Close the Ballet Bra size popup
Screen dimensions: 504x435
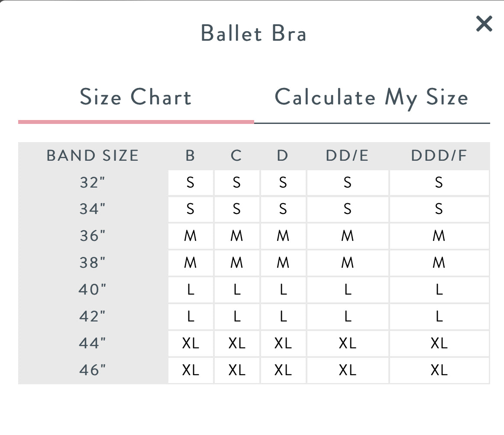click(x=484, y=24)
